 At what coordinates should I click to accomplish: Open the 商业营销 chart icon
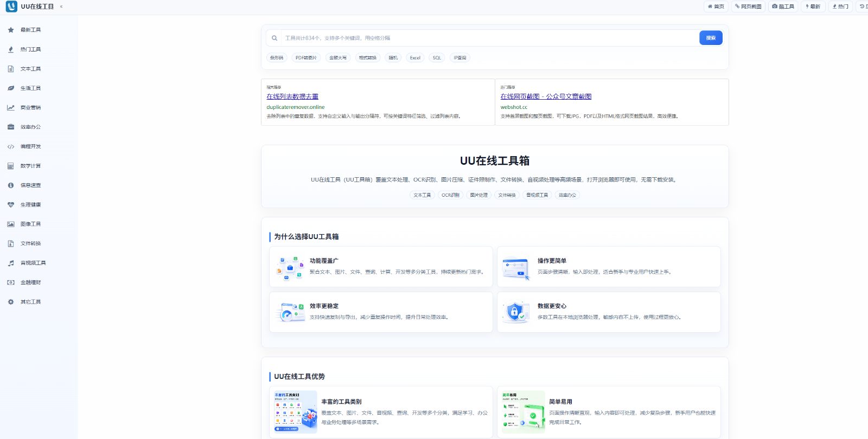(11, 108)
